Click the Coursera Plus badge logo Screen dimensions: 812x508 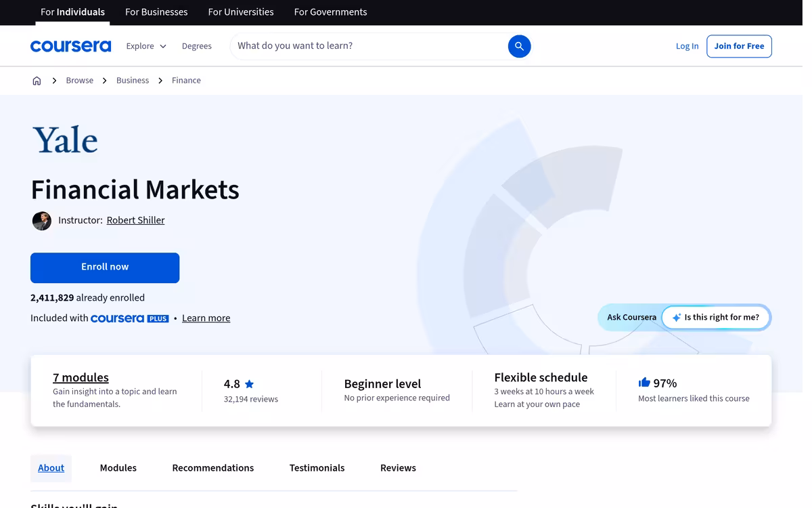click(x=130, y=318)
